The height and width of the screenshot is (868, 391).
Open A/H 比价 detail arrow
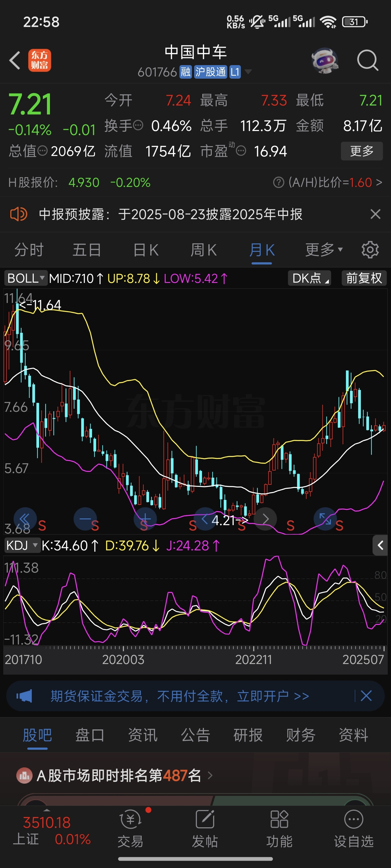coord(379,183)
